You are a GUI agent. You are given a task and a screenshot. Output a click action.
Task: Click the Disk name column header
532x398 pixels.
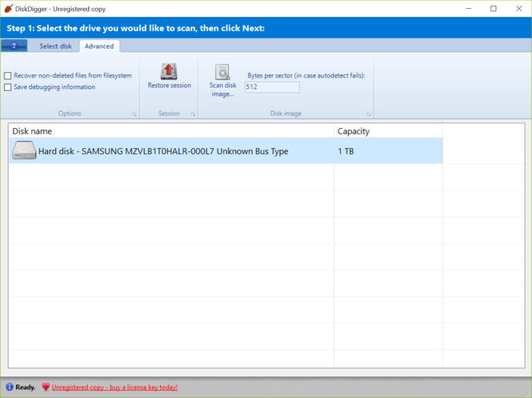coord(171,131)
